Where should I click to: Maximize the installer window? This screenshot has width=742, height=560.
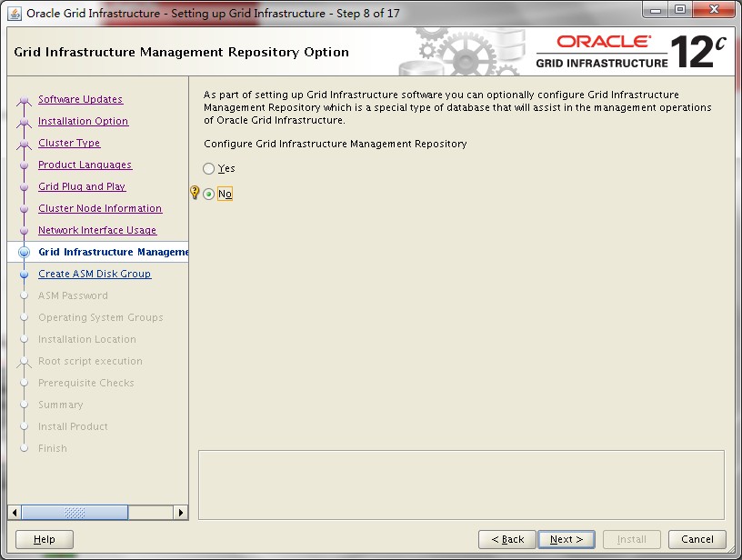pos(680,10)
